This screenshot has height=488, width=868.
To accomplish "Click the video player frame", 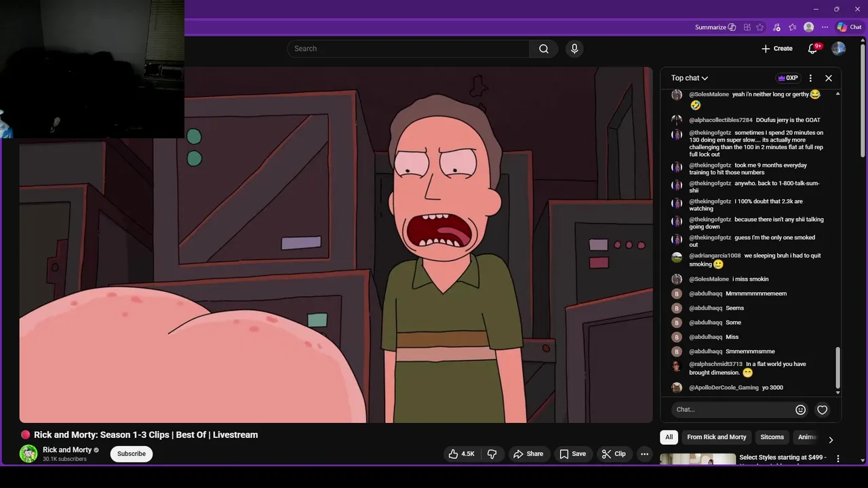I will point(336,245).
